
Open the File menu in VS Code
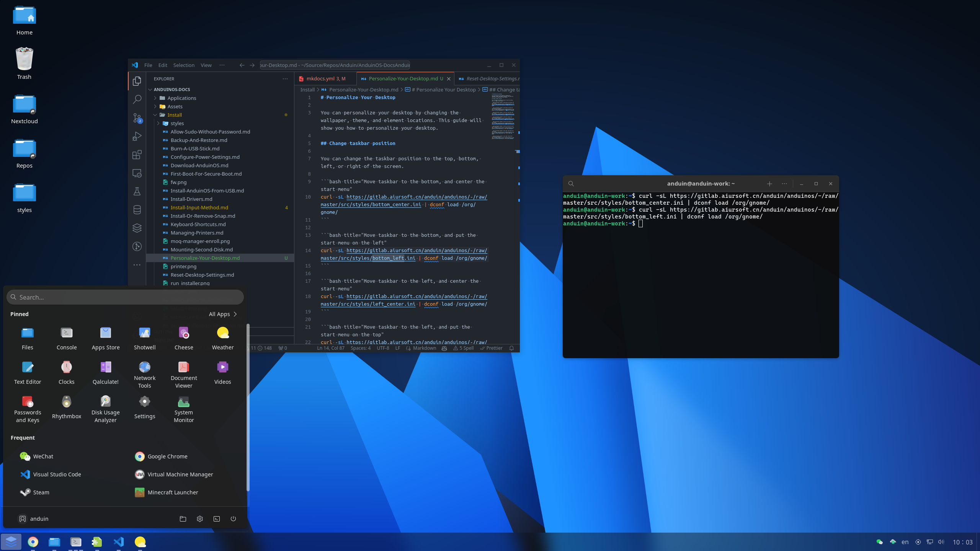pyautogui.click(x=148, y=65)
